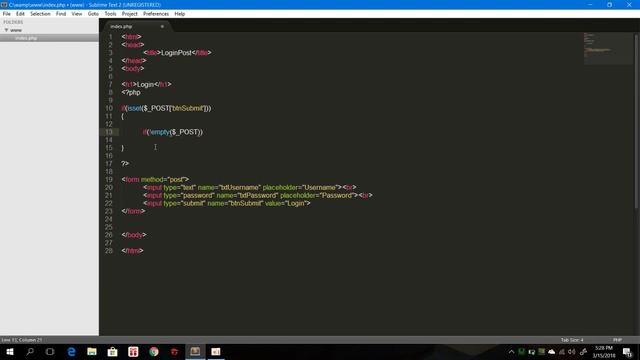
Task: Open Windows search magnifier on taskbar
Action: click(x=30, y=351)
